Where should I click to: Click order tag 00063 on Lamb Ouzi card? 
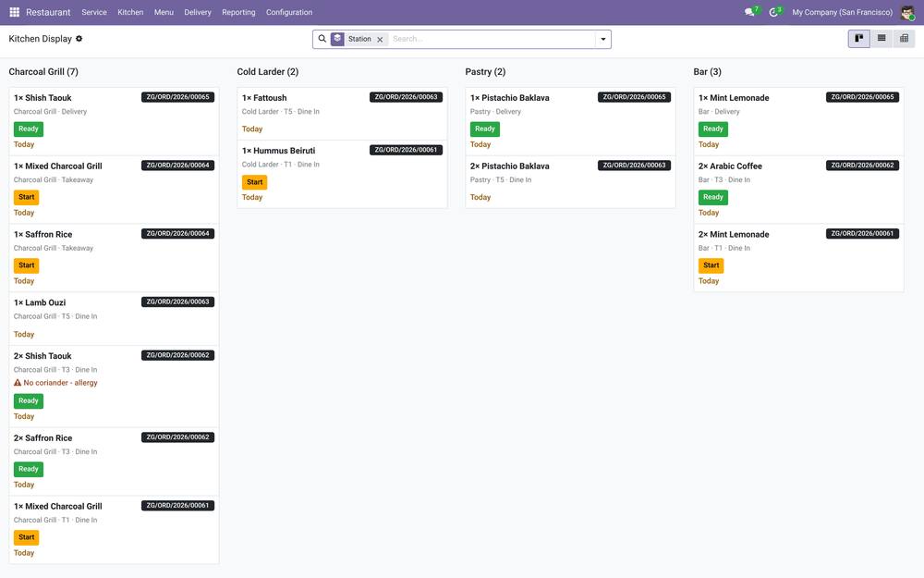coord(178,302)
